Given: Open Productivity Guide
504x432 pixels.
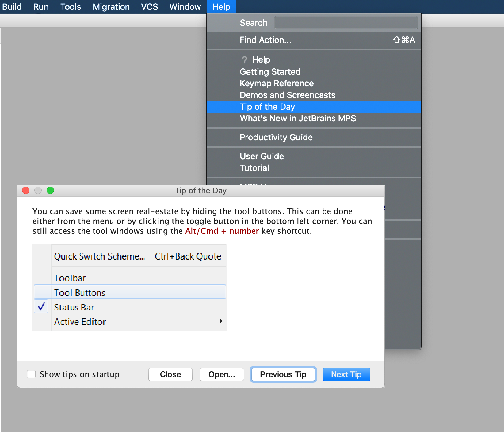Looking at the screenshot, I should pos(314,137).
